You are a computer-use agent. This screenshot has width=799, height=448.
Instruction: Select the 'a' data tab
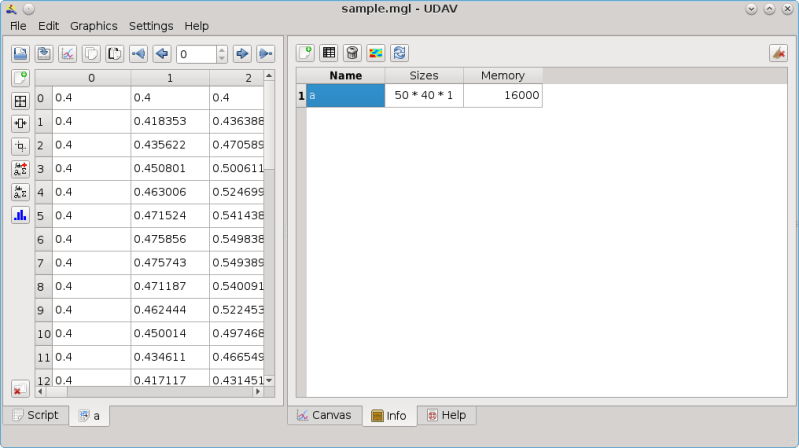click(89, 416)
